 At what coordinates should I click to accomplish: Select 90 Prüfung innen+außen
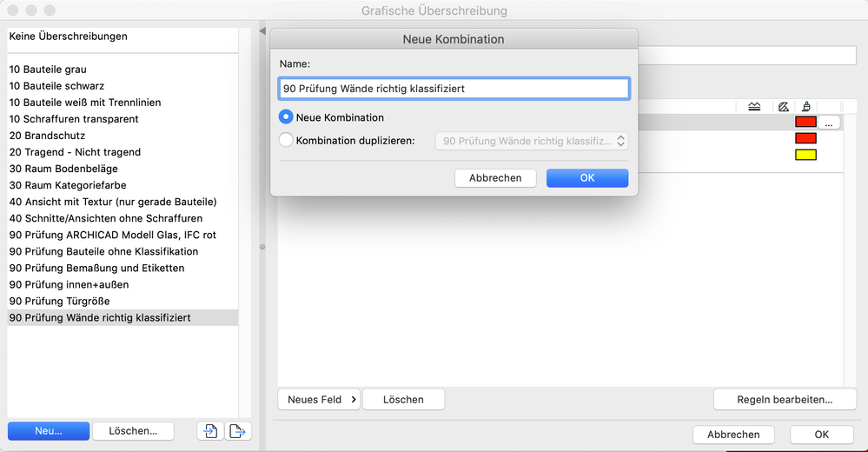(123, 285)
